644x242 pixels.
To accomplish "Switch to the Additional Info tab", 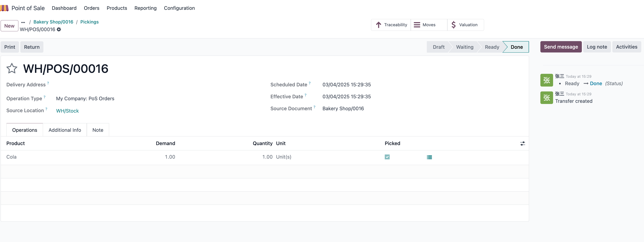I will click(x=65, y=130).
